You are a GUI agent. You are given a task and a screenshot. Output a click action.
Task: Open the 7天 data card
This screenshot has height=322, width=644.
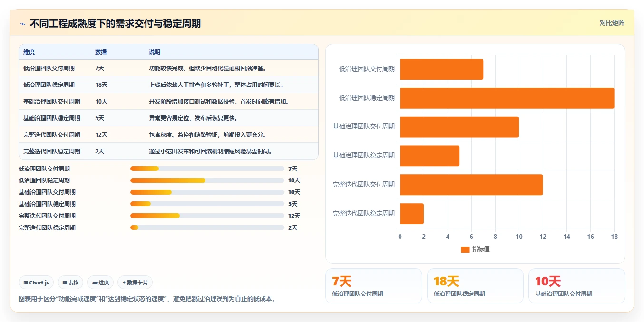[x=374, y=286]
